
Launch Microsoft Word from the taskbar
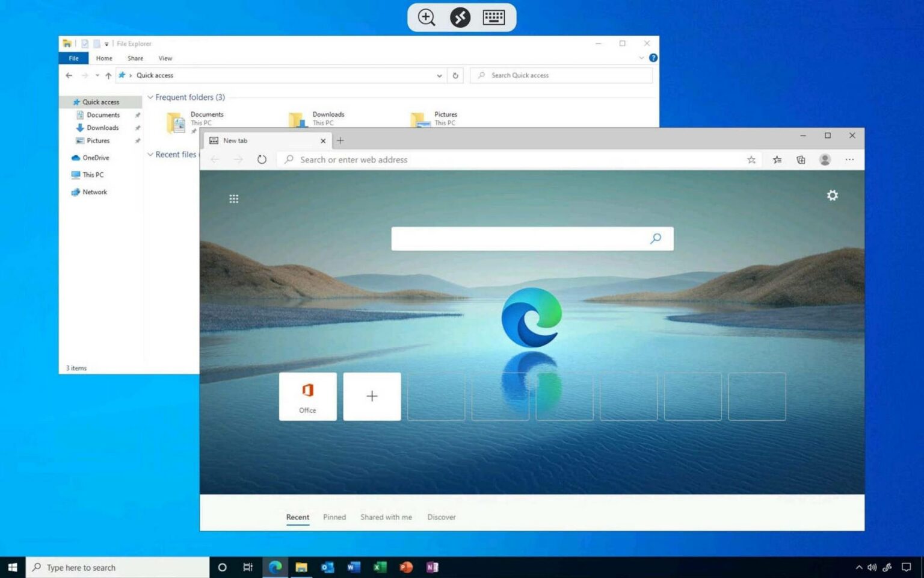(353, 567)
